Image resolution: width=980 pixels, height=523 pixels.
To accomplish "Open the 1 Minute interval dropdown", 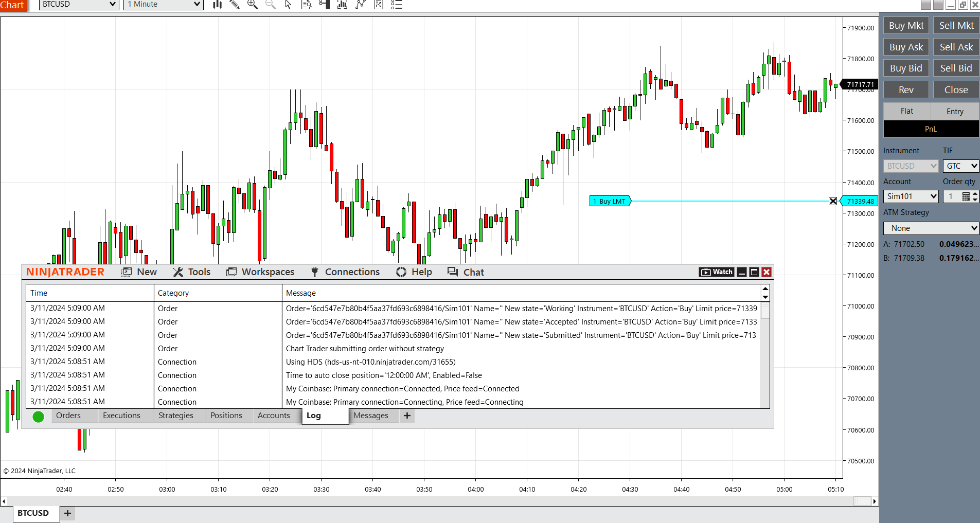I will [164, 5].
